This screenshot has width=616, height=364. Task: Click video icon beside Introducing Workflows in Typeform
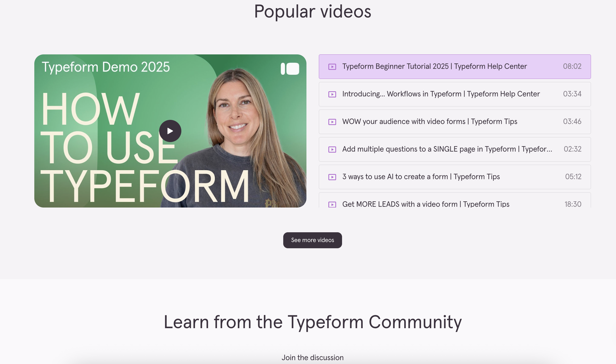[x=332, y=94]
